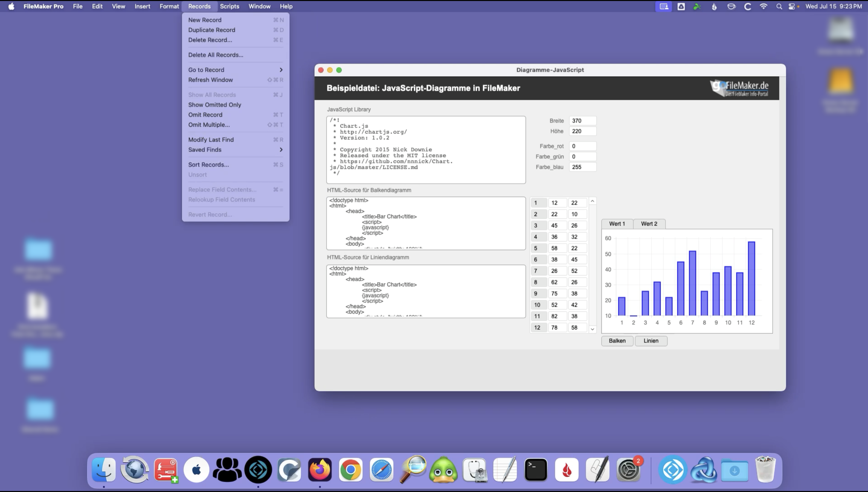Open the white Apple logo app in dock
The height and width of the screenshot is (492, 868).
click(197, 470)
